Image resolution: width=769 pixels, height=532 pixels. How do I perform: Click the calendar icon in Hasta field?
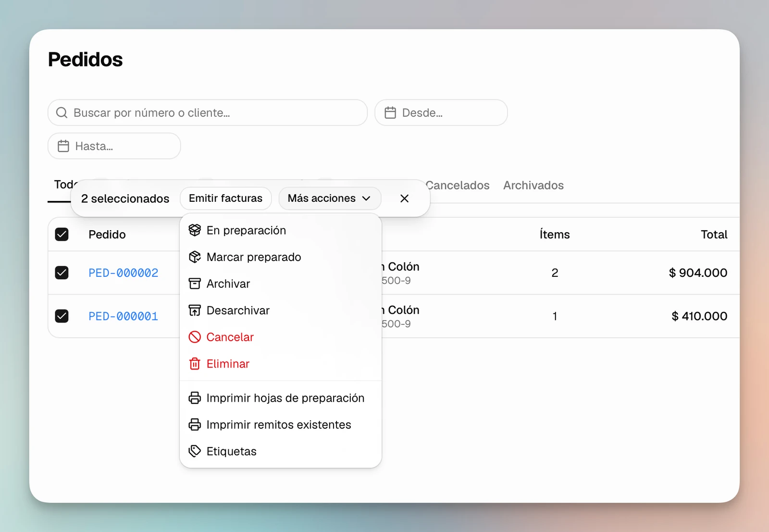(63, 146)
